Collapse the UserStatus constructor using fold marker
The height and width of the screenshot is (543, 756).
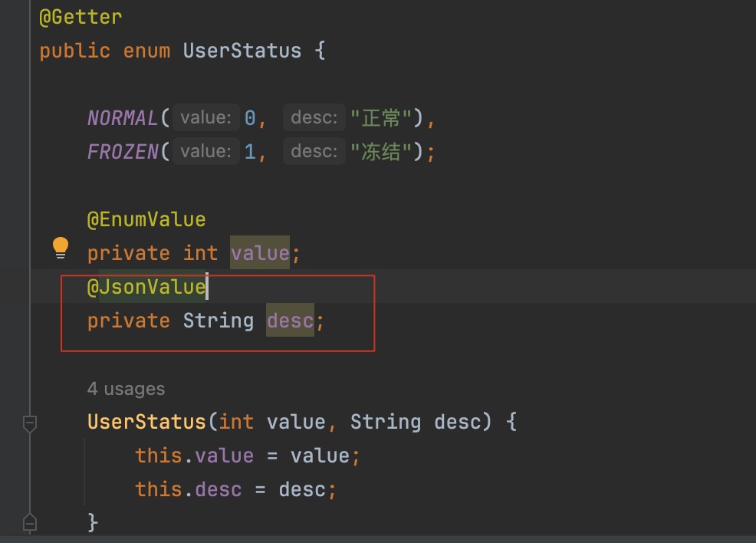[30, 423]
